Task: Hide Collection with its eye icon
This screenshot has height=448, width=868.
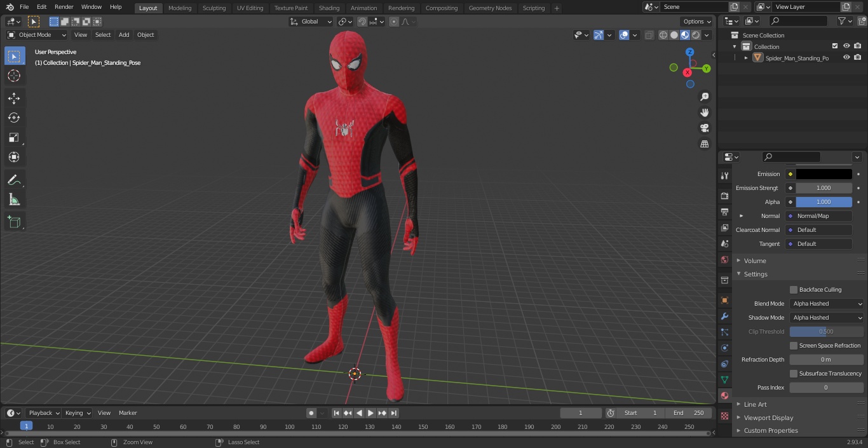Action: [x=846, y=46]
